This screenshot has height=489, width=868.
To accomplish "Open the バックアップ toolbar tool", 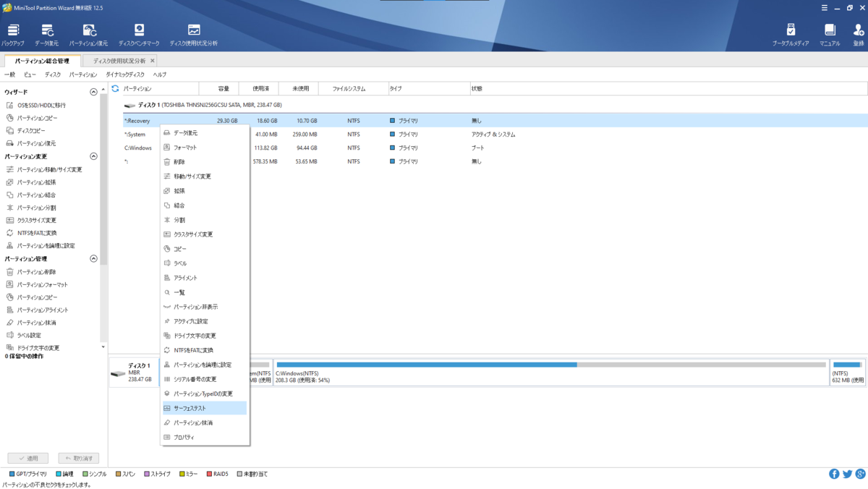I will tap(13, 35).
